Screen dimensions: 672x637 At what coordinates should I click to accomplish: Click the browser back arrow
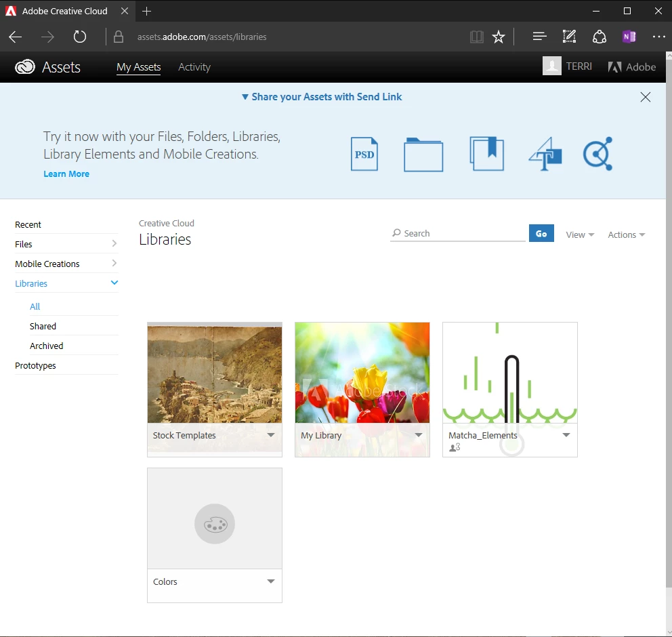click(16, 37)
